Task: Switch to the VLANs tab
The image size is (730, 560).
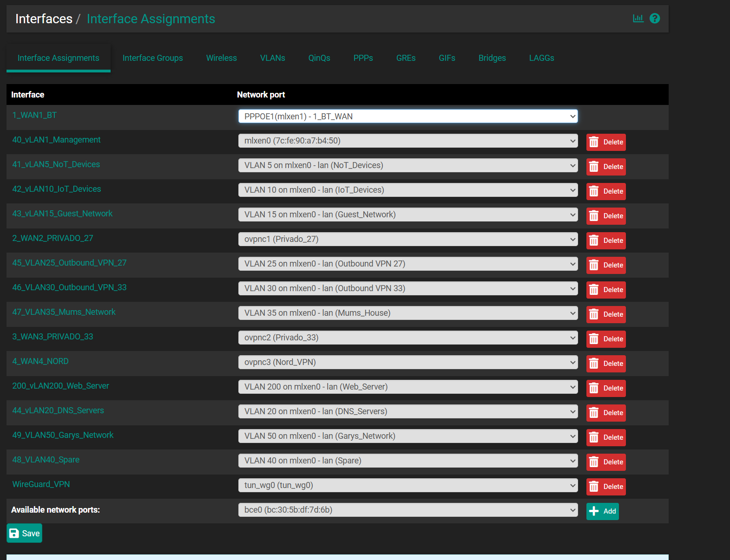Action: coord(272,58)
